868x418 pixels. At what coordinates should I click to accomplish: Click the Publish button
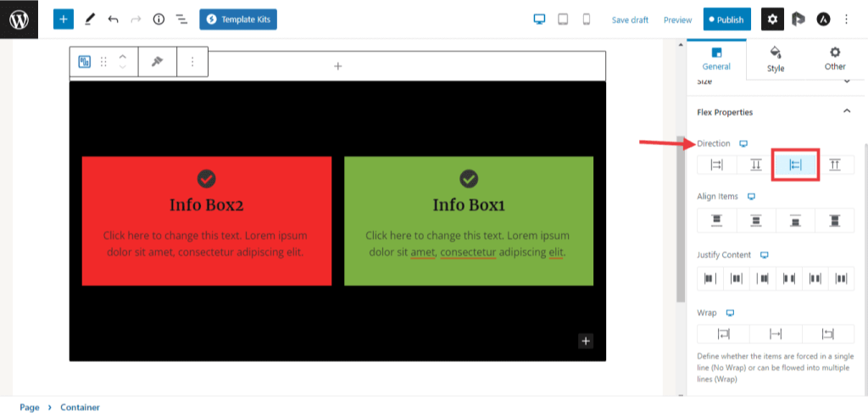click(x=726, y=19)
